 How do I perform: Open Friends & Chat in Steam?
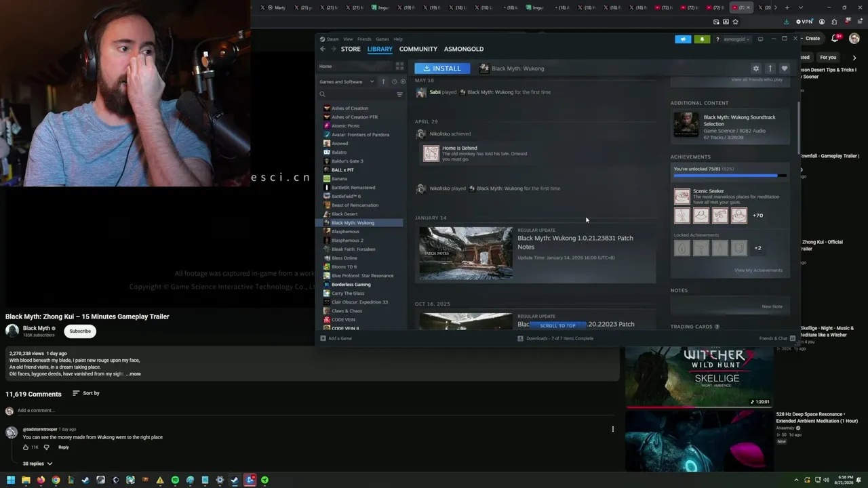777,338
